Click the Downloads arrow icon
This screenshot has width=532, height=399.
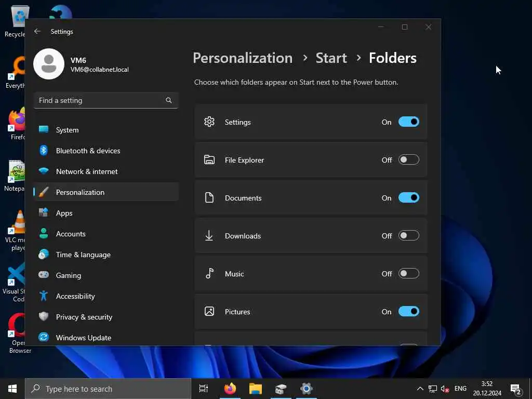tap(209, 235)
